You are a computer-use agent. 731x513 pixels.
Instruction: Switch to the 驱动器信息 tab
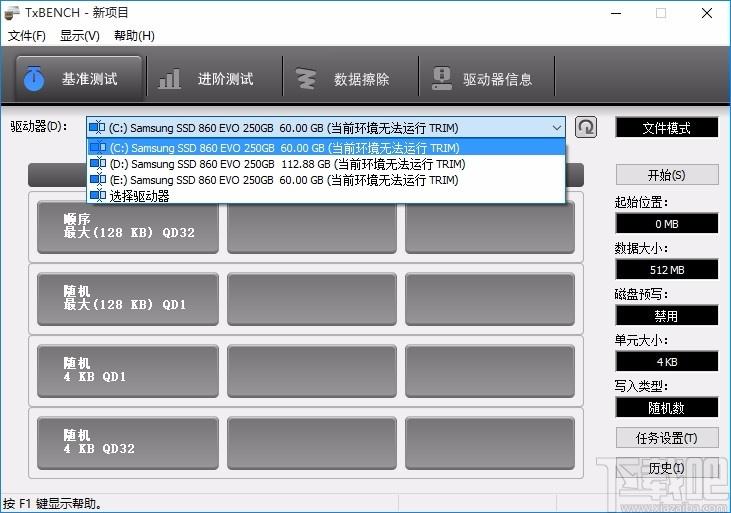(x=487, y=78)
